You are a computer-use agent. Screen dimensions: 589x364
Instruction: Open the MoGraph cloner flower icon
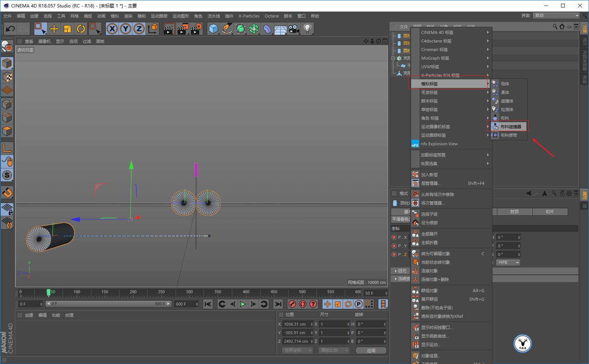[254, 29]
